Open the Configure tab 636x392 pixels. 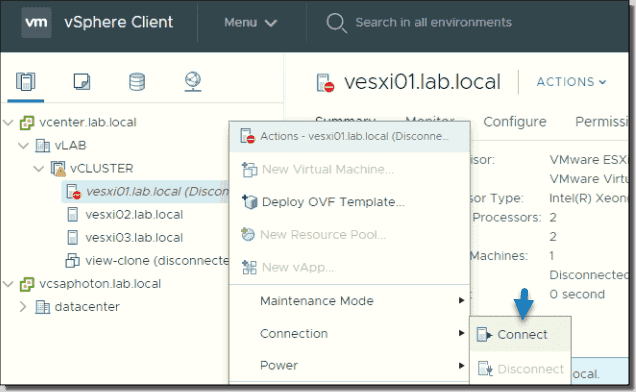pos(515,122)
